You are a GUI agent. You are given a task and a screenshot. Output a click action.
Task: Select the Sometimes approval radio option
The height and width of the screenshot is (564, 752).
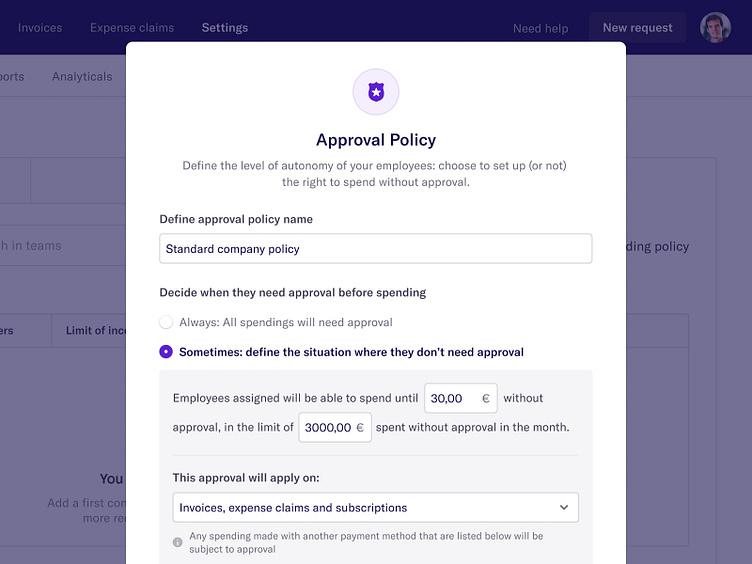[166, 352]
